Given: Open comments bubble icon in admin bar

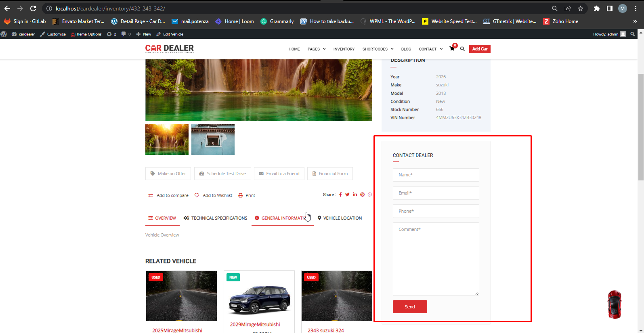Looking at the screenshot, I should coord(126,34).
